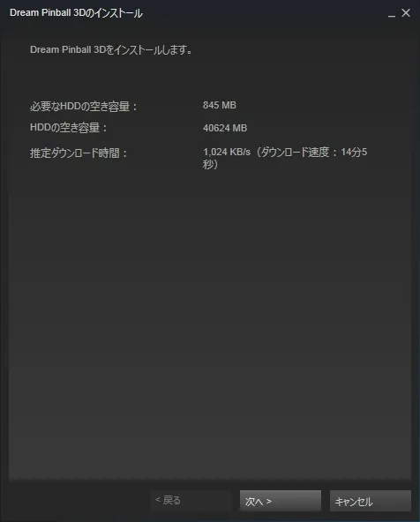Click the window title Dream Pinball 3Dのインストール
Image resolution: width=420 pixels, height=522 pixels.
[x=76, y=13]
